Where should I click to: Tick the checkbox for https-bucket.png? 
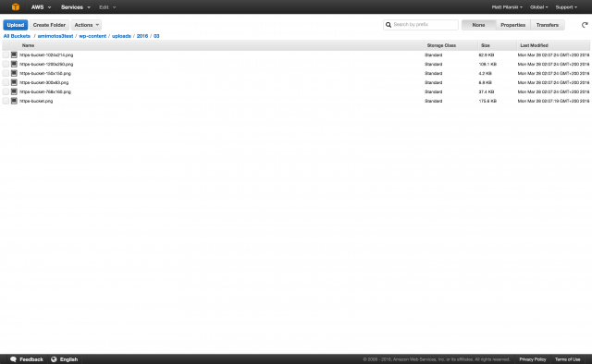pos(6,101)
